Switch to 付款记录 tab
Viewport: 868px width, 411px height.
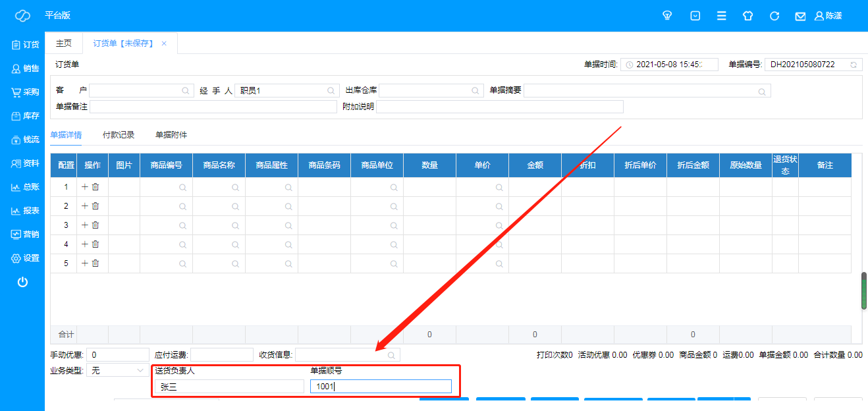click(119, 135)
